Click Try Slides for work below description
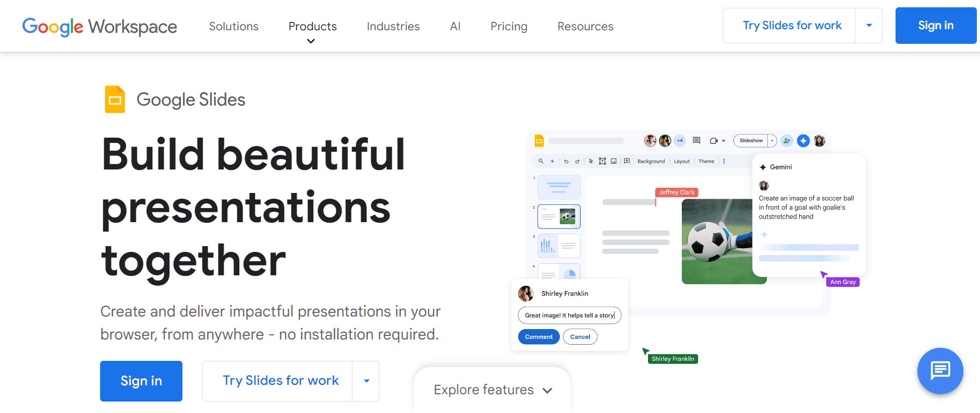This screenshot has height=413, width=980. (278, 381)
